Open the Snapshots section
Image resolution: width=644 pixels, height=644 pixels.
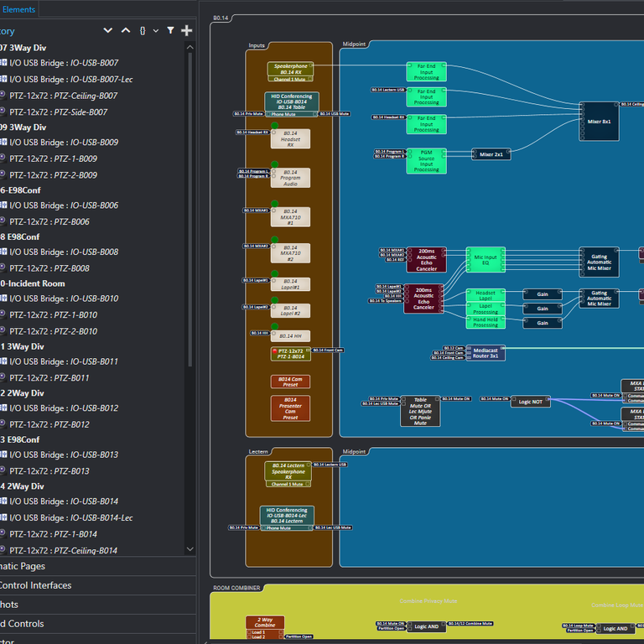[x=98, y=605]
